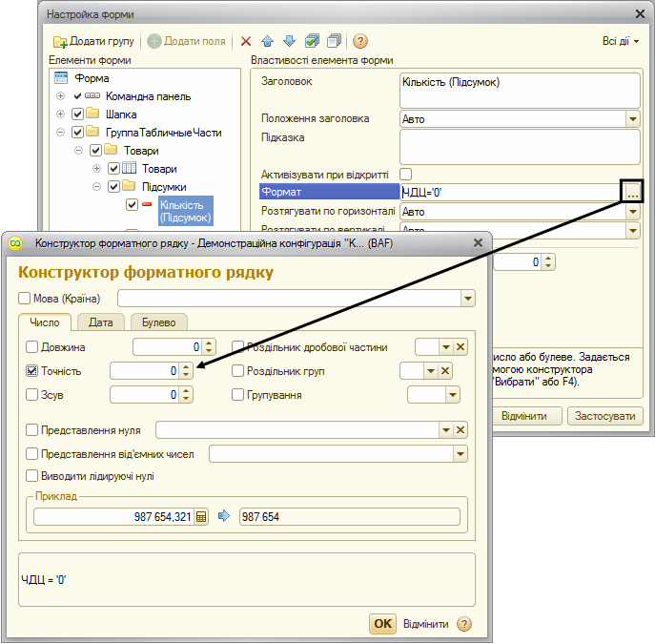Switch to the Булево tab
Screen dimensions: 655x644
point(158,322)
